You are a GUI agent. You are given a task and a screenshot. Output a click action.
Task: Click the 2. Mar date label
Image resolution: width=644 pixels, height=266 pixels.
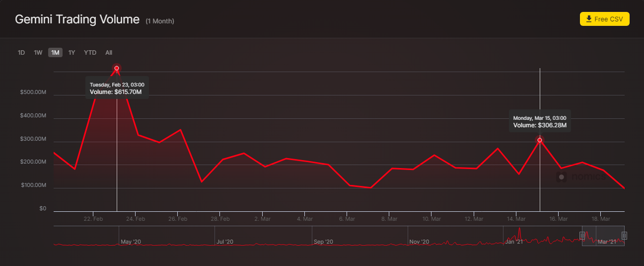[262, 219]
